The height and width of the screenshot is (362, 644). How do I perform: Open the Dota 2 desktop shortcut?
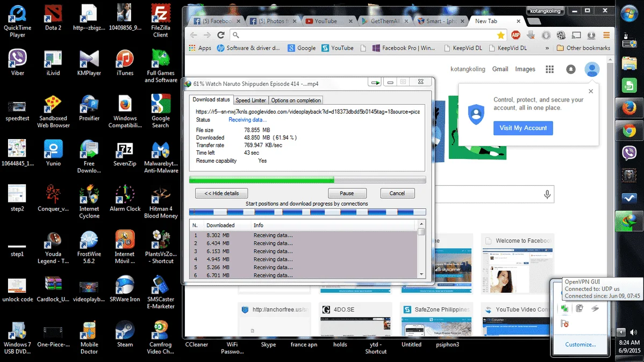(53, 18)
